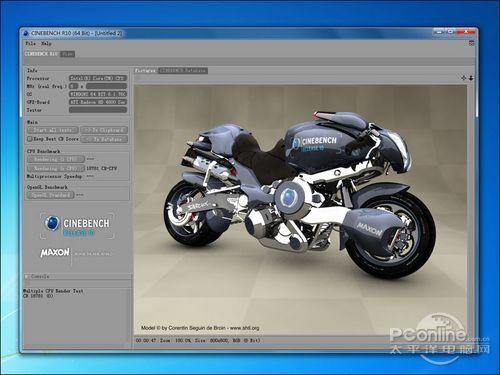
Task: Click the CINEBENCH logo in left panel
Action: pos(77,225)
